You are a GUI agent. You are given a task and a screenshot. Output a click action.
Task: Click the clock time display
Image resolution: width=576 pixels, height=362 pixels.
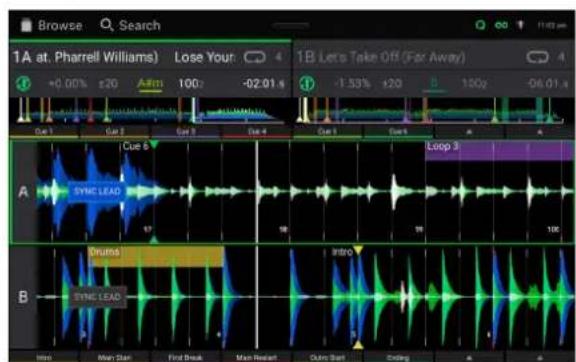[552, 25]
